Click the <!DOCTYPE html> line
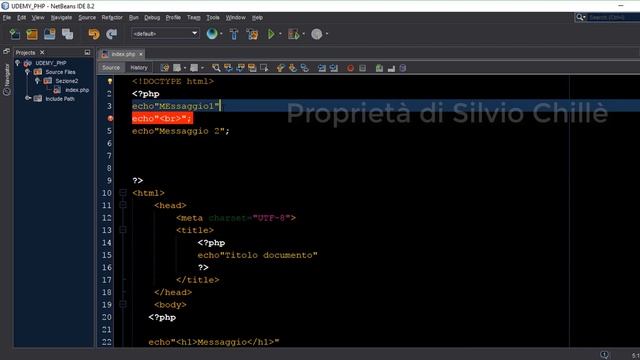This screenshot has height=360, width=640. click(173, 81)
